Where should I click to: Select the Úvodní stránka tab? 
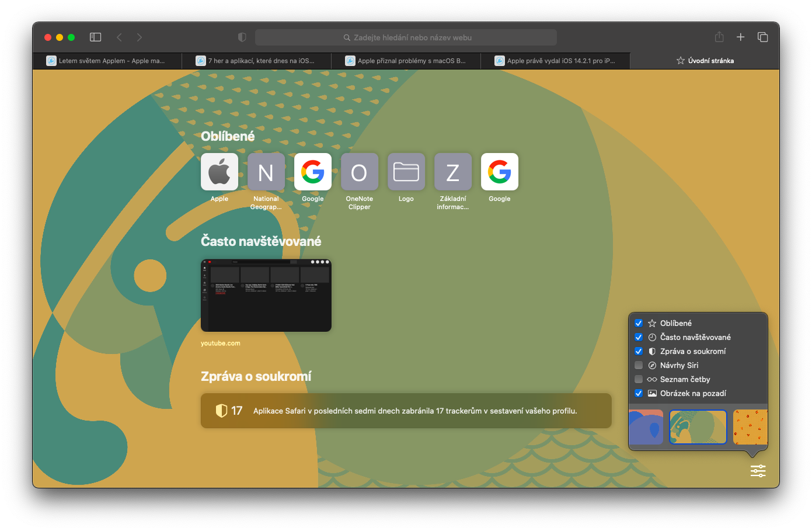[x=705, y=61]
